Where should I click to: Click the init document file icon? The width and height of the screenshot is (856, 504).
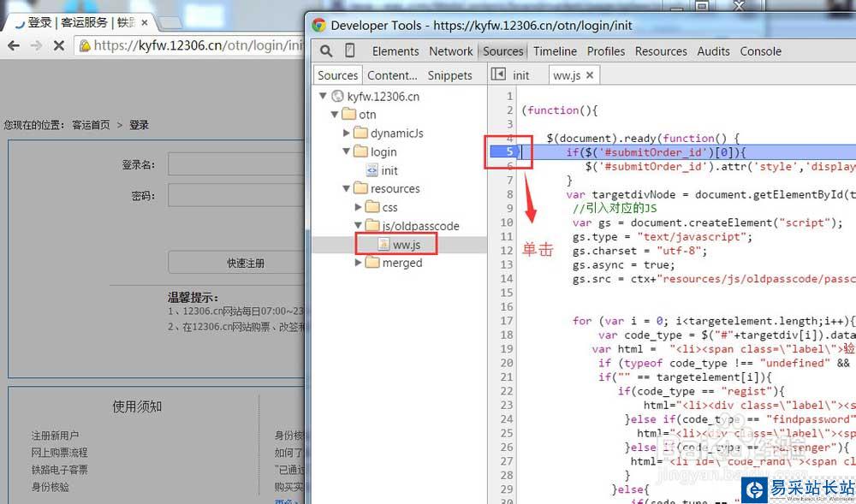[x=372, y=170]
